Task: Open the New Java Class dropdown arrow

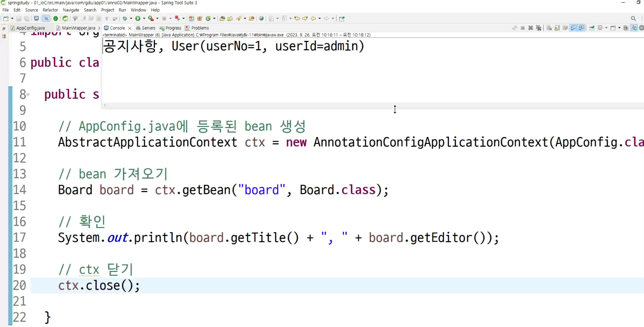Action: [x=214, y=19]
